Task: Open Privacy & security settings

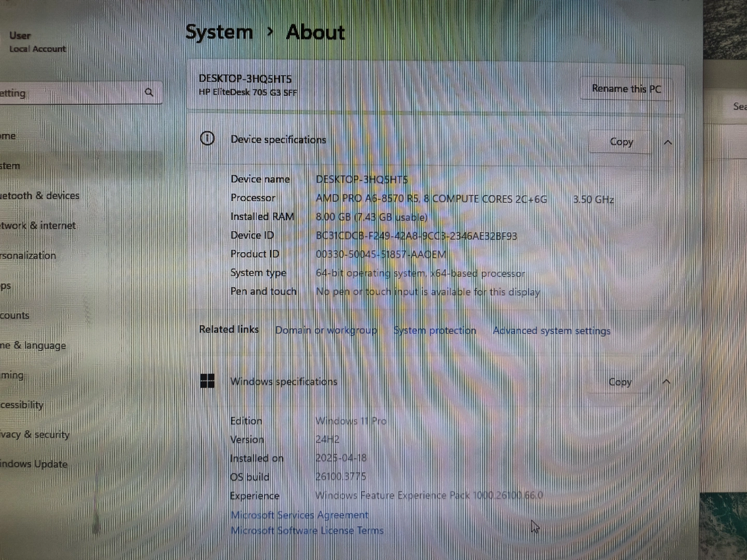Action: (x=35, y=435)
